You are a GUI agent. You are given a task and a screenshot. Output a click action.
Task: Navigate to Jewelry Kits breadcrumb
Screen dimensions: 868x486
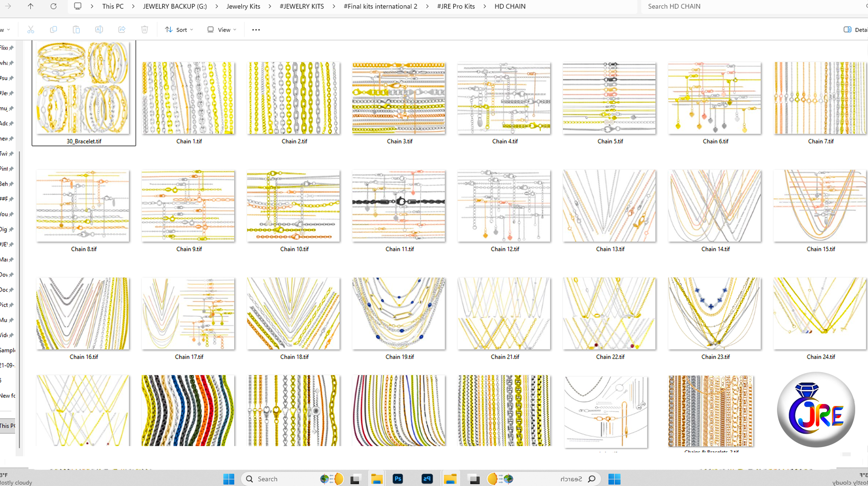click(243, 6)
